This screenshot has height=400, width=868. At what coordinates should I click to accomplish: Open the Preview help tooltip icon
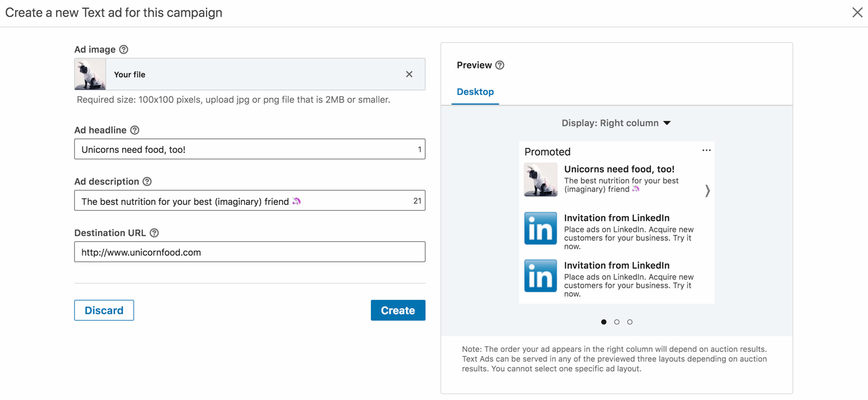click(x=500, y=65)
